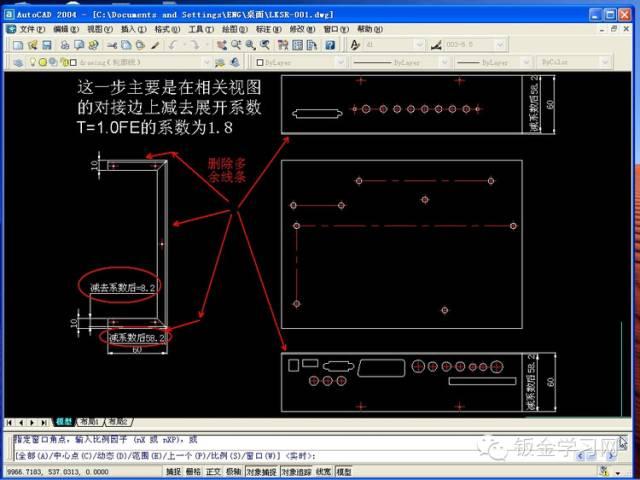The image size is (640, 480).
Task: Select the Zoom Window tool
Action: (x=250, y=45)
